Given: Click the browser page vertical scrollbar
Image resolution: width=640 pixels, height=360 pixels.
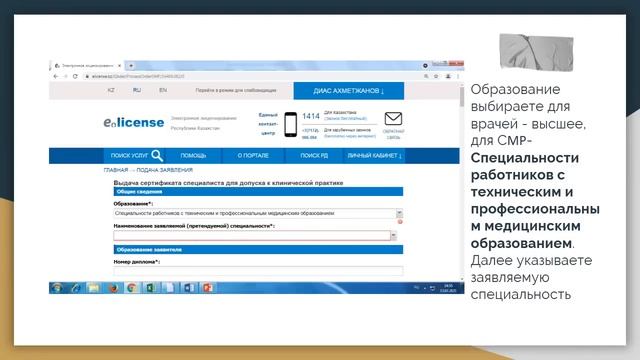Looking at the screenshot, I should pyautogui.click(x=462, y=182).
